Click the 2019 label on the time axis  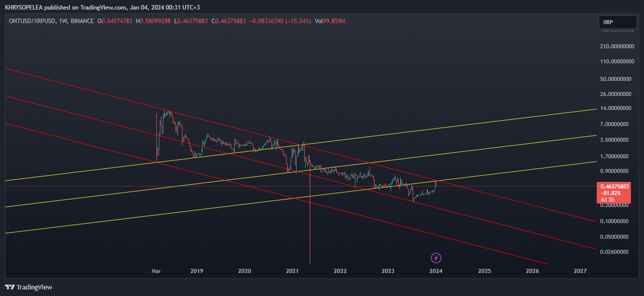point(197,271)
